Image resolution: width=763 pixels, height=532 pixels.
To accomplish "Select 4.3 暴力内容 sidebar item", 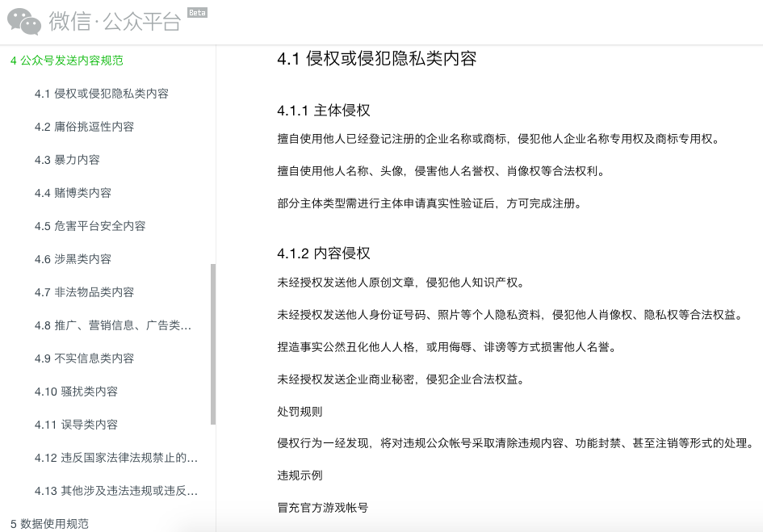I will [x=67, y=160].
